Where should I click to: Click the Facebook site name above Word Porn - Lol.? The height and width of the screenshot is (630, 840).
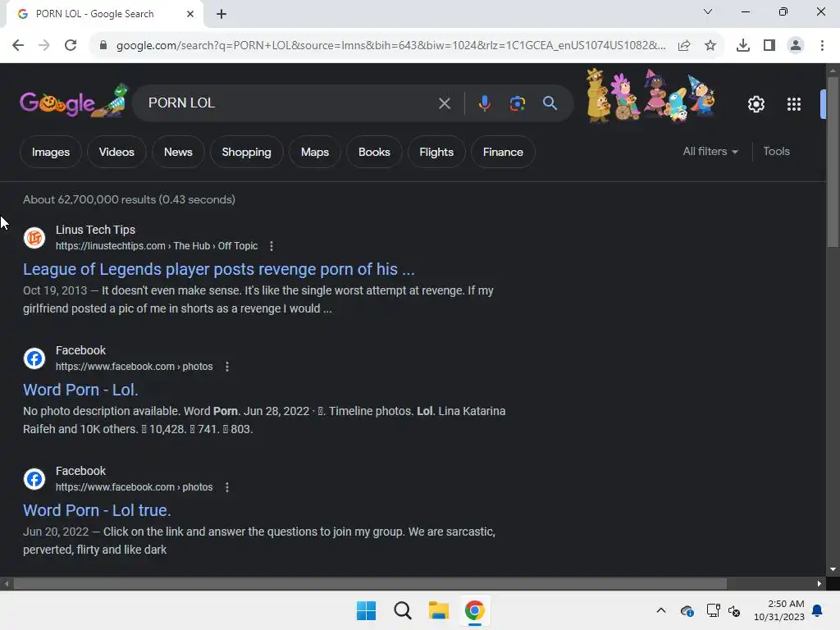(81, 350)
